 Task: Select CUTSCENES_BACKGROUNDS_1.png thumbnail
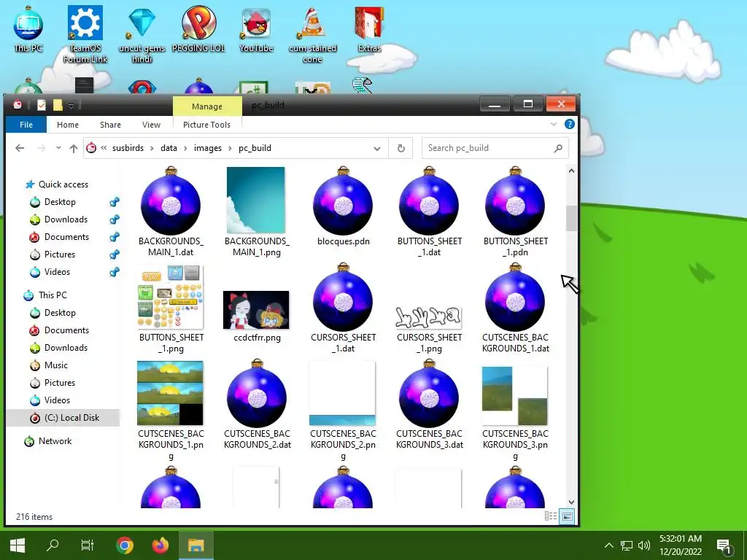tap(170, 393)
